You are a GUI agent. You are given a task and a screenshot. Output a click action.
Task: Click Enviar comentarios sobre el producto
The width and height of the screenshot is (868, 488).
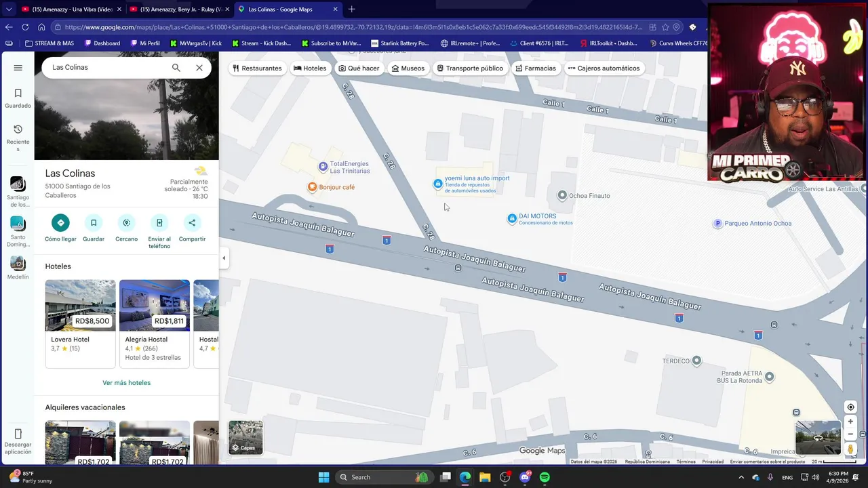pos(768,462)
